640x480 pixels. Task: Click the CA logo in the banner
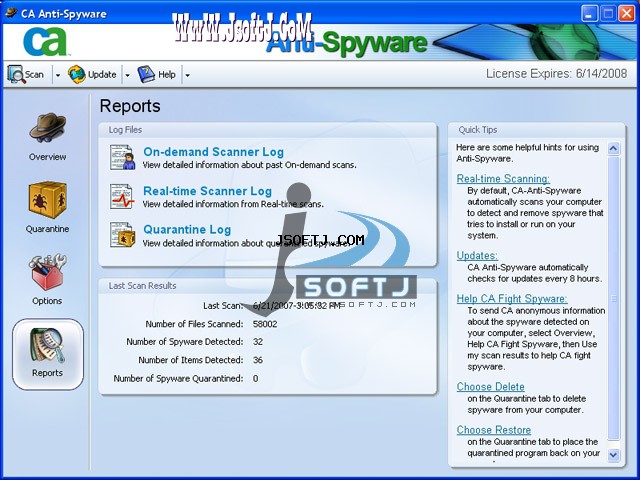[x=45, y=41]
